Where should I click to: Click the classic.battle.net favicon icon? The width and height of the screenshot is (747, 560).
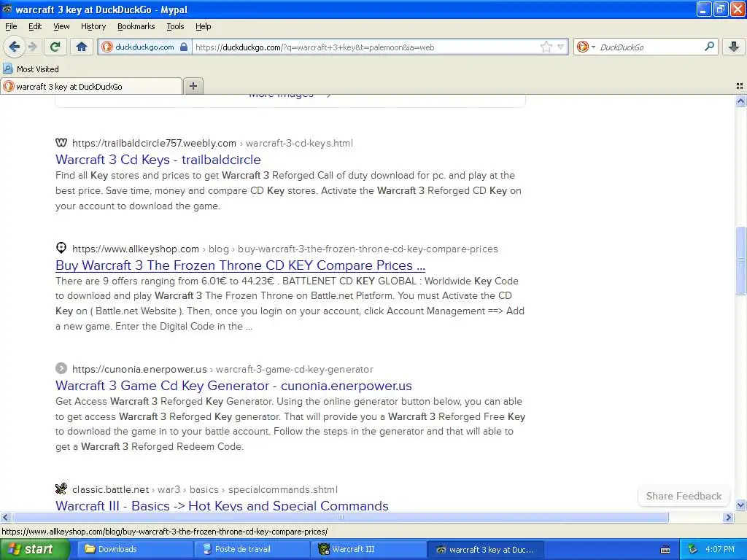(61, 489)
